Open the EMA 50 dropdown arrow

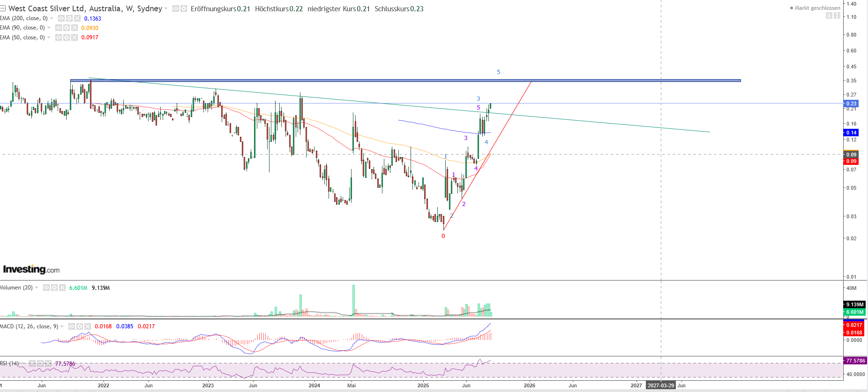[x=49, y=37]
